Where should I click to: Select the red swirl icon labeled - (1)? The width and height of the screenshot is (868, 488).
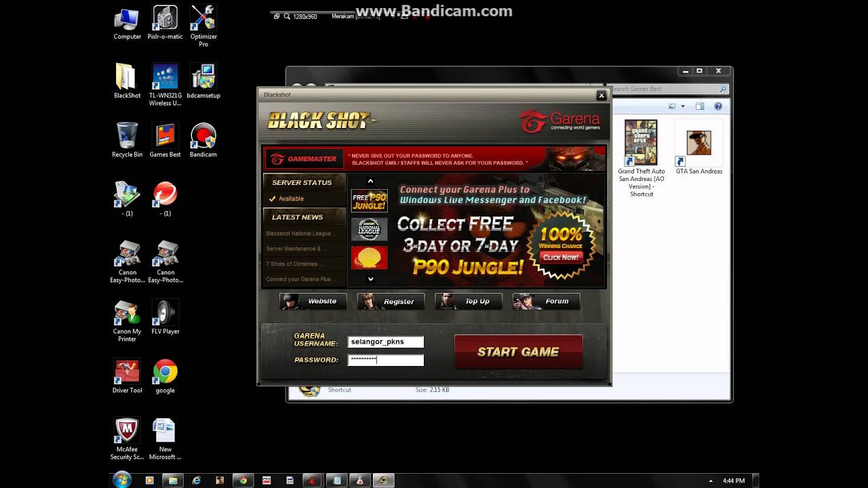click(x=165, y=199)
